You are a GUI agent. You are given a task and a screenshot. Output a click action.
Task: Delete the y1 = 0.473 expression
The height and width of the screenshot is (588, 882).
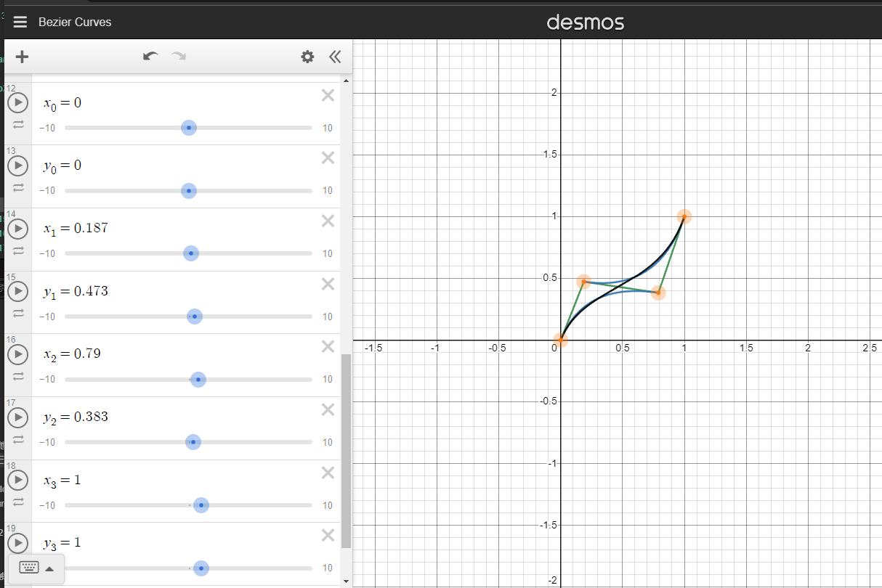pos(328,284)
